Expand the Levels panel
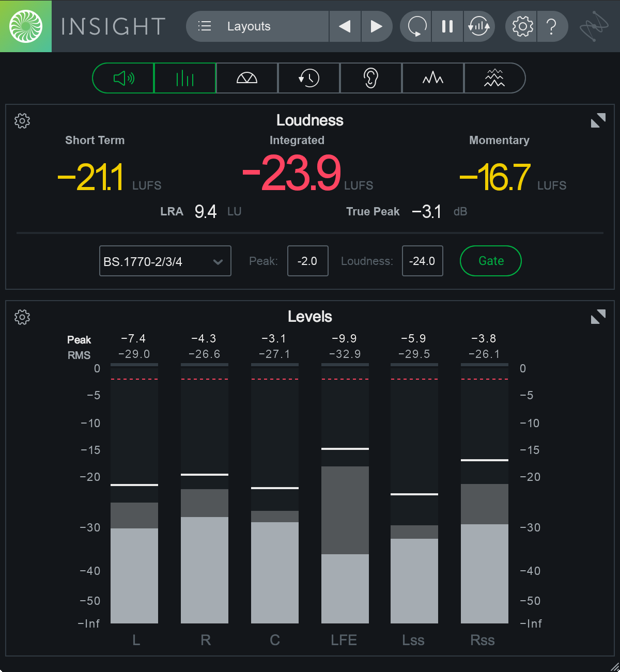620x672 pixels. [x=598, y=317]
